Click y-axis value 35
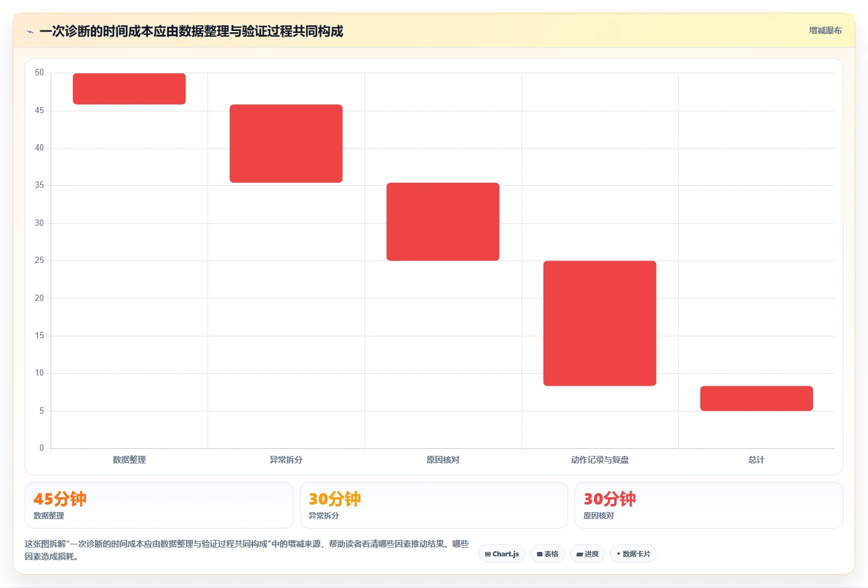This screenshot has height=588, width=868. click(x=39, y=185)
